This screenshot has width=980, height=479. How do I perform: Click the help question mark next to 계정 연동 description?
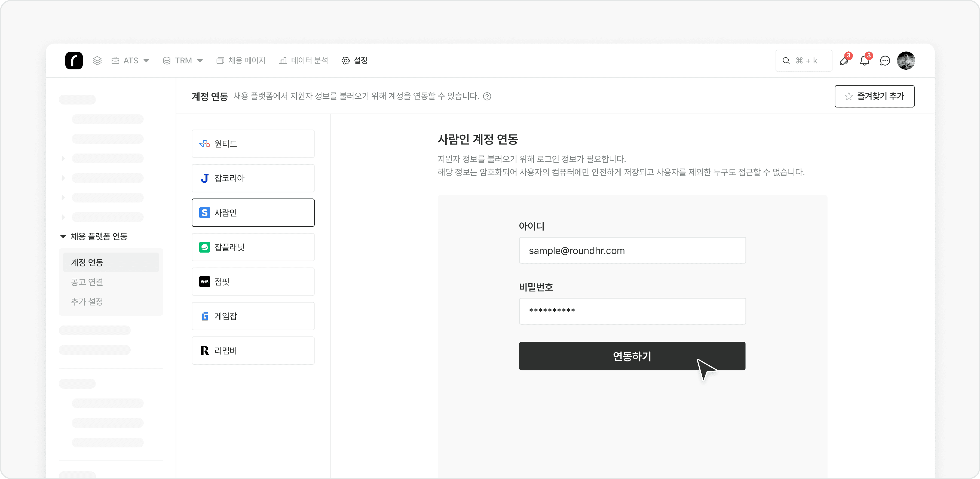(487, 96)
